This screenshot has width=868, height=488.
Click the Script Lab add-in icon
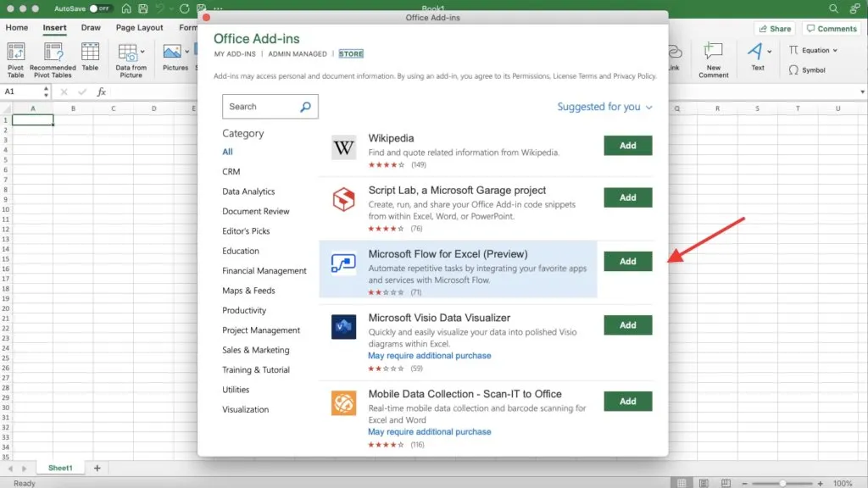(343, 199)
